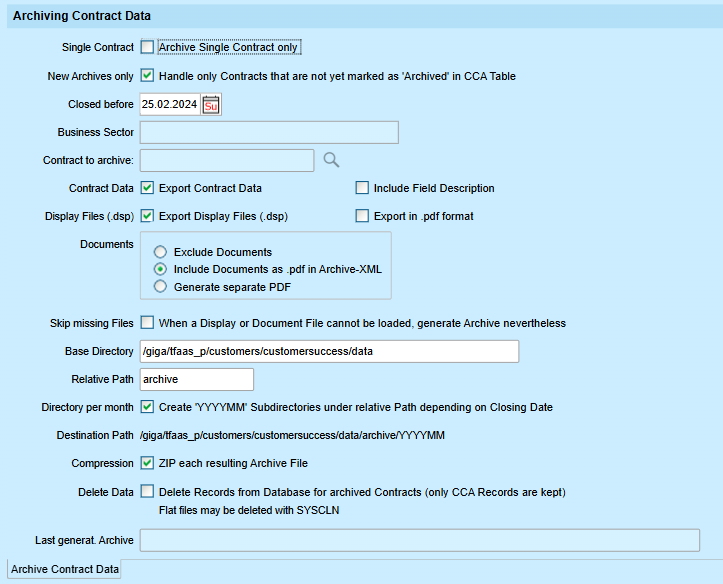Click into the Business Sector field
The width and height of the screenshot is (723, 584).
(x=269, y=133)
